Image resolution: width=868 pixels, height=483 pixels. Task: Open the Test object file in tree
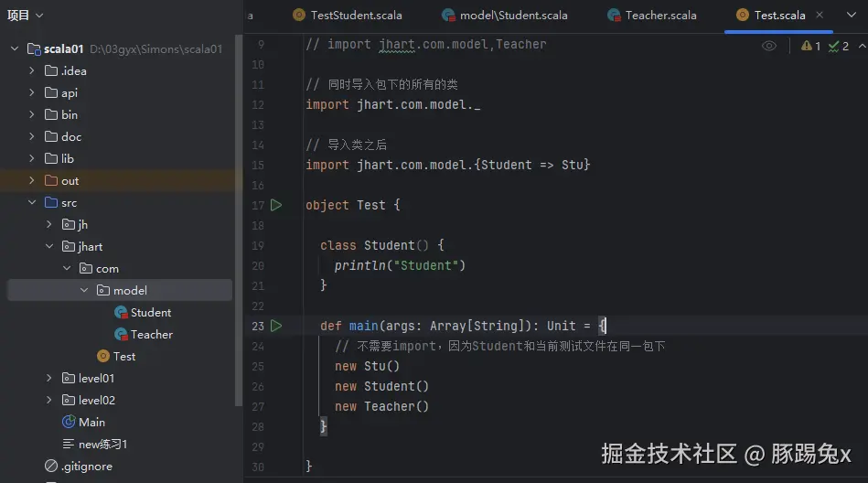[x=116, y=356]
